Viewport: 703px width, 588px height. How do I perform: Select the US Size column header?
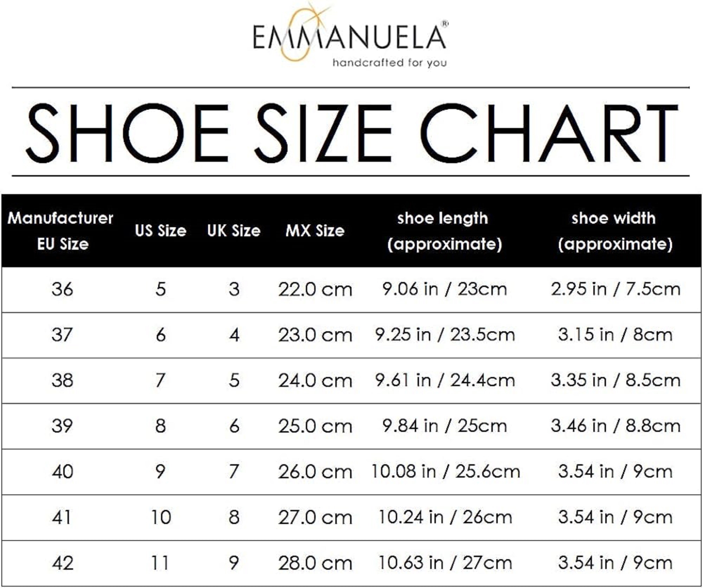pyautogui.click(x=160, y=231)
